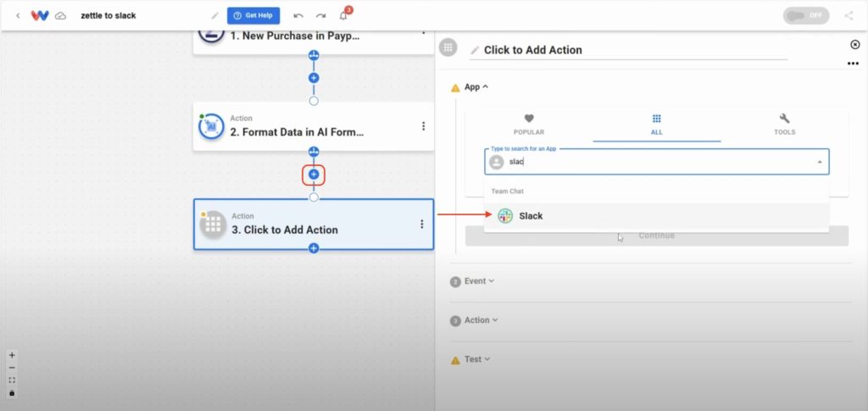Click the panel header grid icon
Viewport: 868px width, 411px height.
tap(448, 47)
